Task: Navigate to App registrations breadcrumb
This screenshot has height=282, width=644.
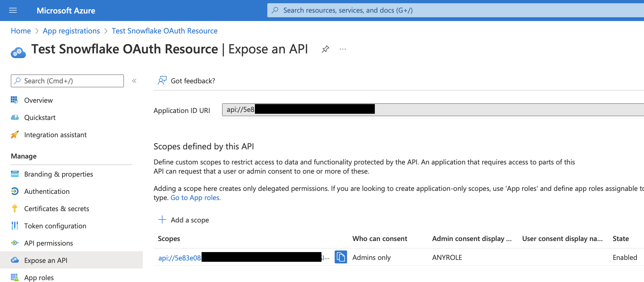Action: [x=71, y=31]
